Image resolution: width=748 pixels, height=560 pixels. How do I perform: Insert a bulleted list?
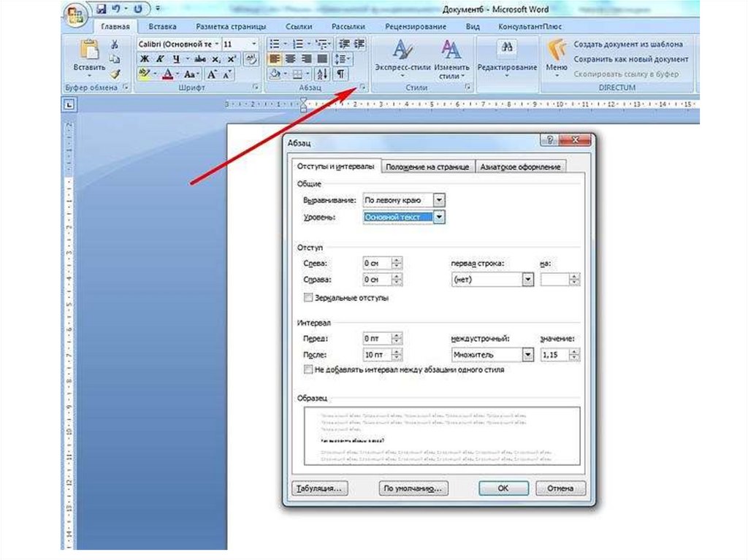[275, 44]
